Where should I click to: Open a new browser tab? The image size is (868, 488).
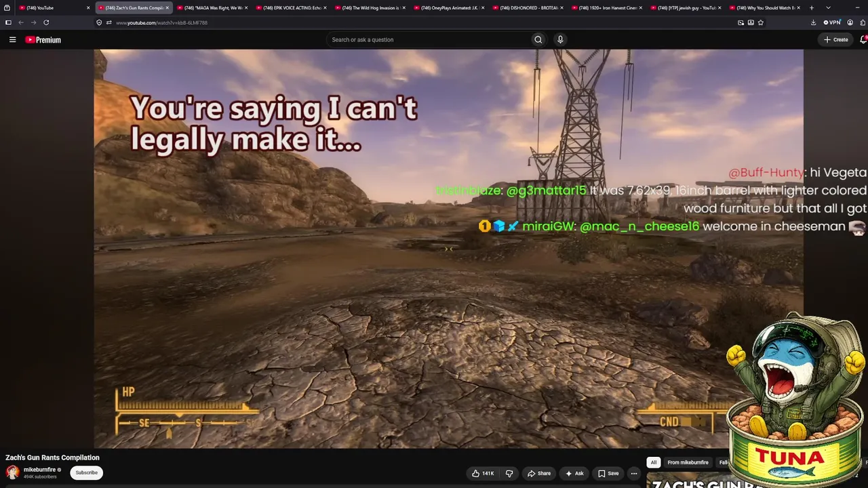click(x=812, y=7)
